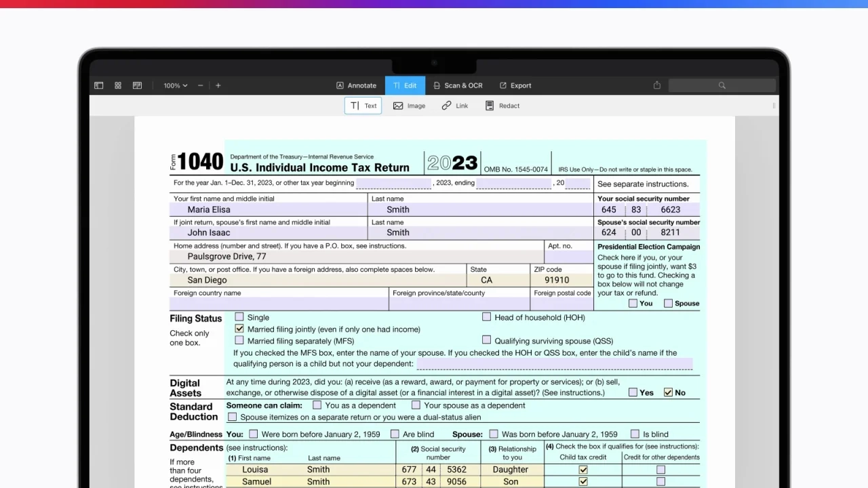Image resolution: width=868 pixels, height=488 pixels.
Task: Click dependent first name 'Louisa'
Action: [x=255, y=470]
